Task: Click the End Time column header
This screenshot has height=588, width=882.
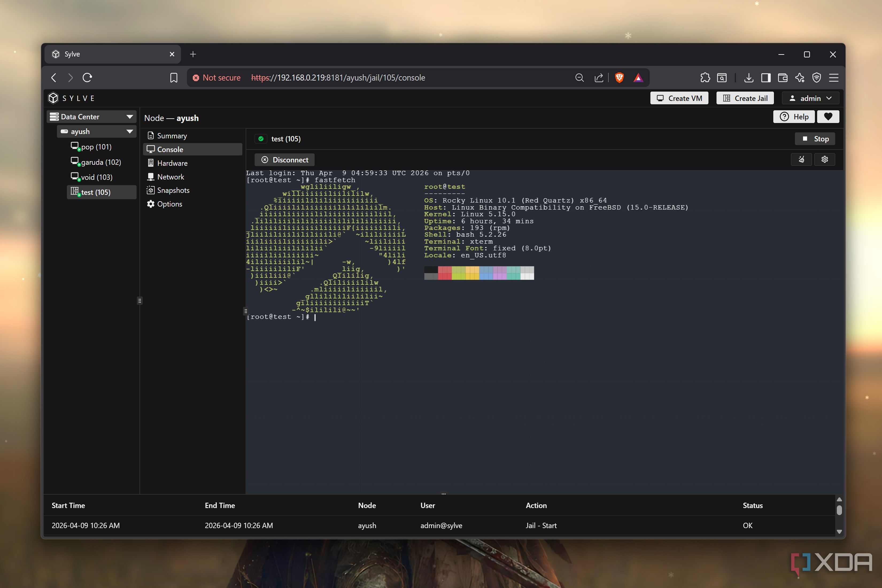Action: tap(220, 505)
